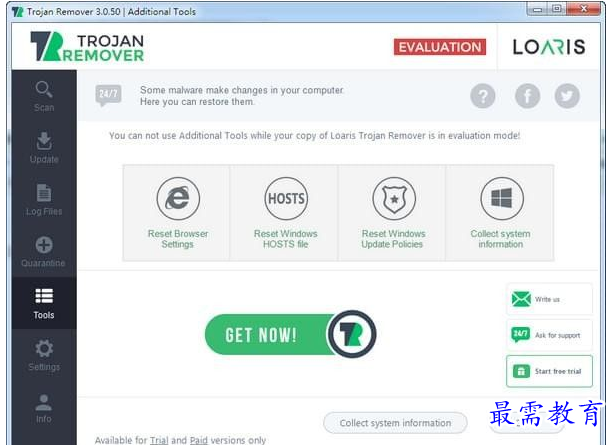Viewport: 611px width, 445px height.
Task: Click Ask for support button
Action: pos(549,335)
